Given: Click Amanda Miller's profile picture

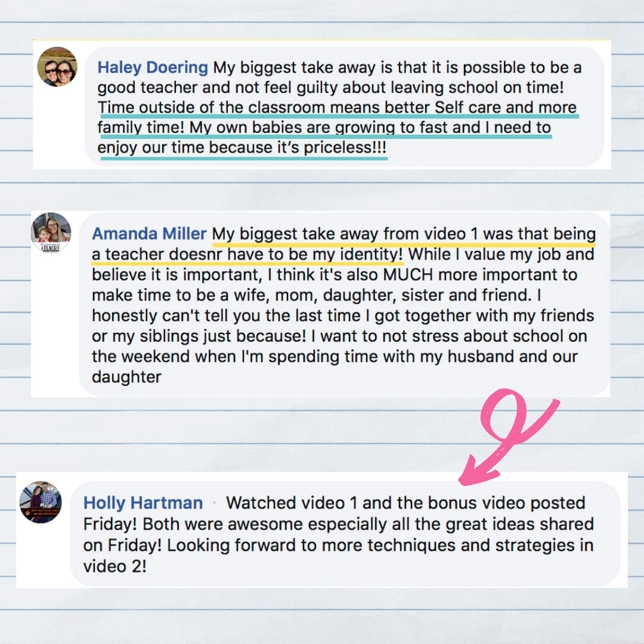Looking at the screenshot, I should (51, 233).
